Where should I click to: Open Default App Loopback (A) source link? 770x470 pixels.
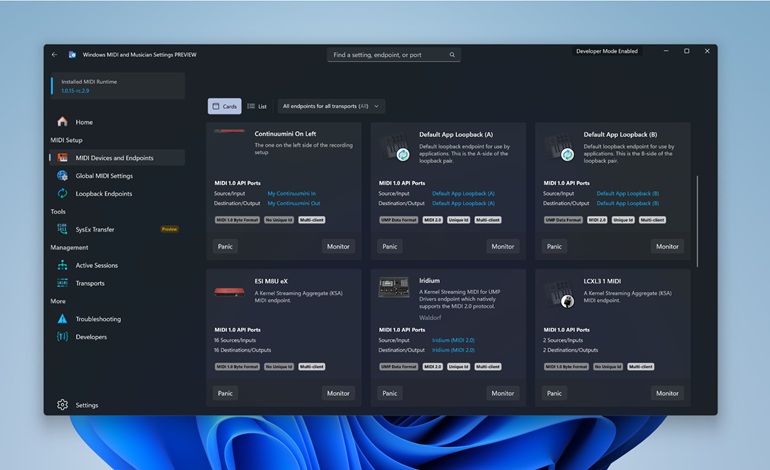(463, 194)
